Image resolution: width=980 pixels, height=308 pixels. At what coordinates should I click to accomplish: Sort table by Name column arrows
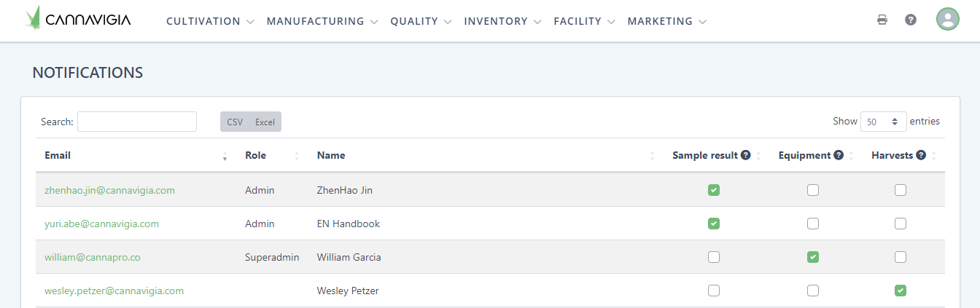[x=652, y=155]
